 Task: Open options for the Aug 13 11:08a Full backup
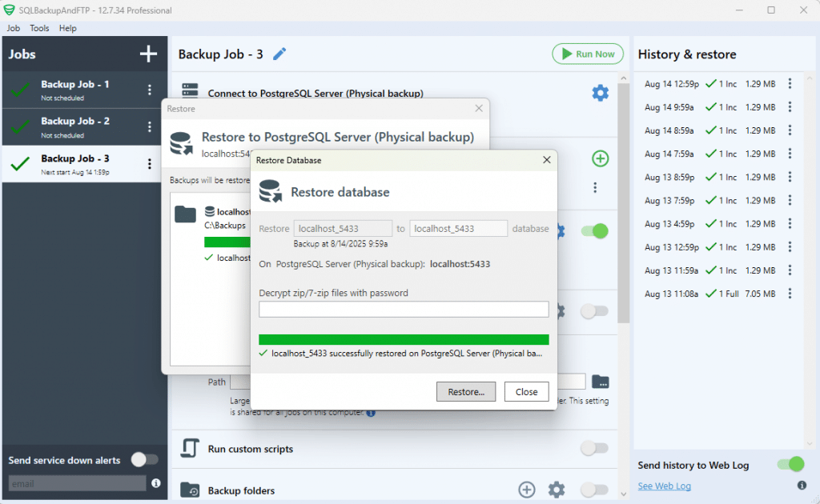tap(790, 294)
